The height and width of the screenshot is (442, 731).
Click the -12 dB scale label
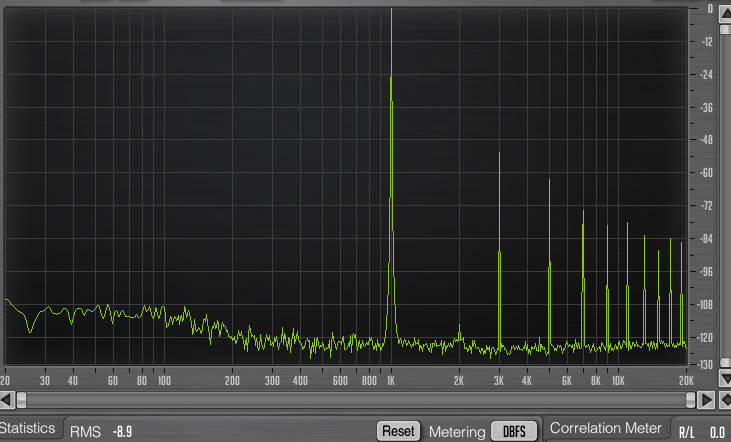[707, 41]
